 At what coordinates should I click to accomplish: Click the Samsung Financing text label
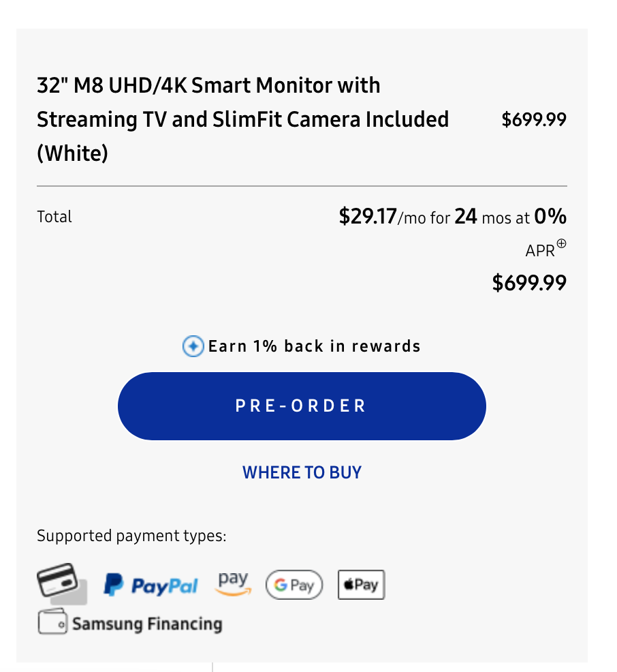pyautogui.click(x=147, y=624)
